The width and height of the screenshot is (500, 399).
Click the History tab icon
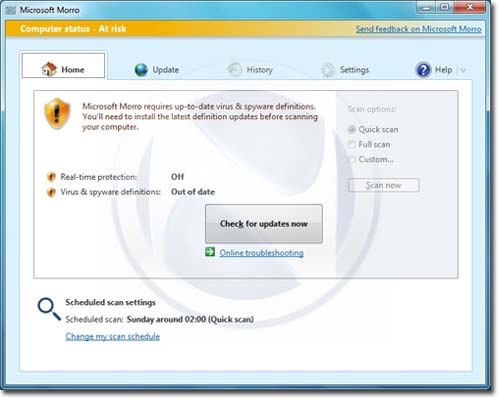(234, 70)
